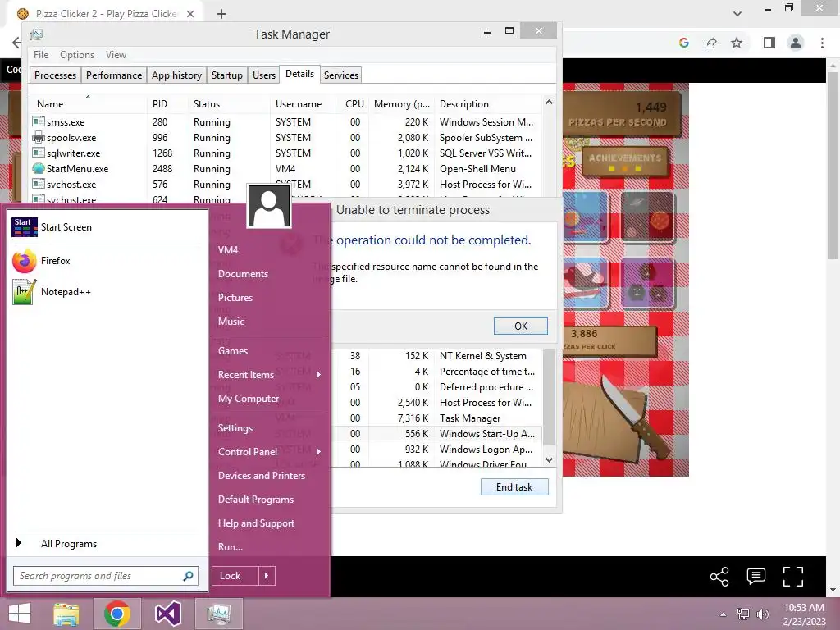
Task: Open Chrome three-dot menu
Action: (x=822, y=43)
